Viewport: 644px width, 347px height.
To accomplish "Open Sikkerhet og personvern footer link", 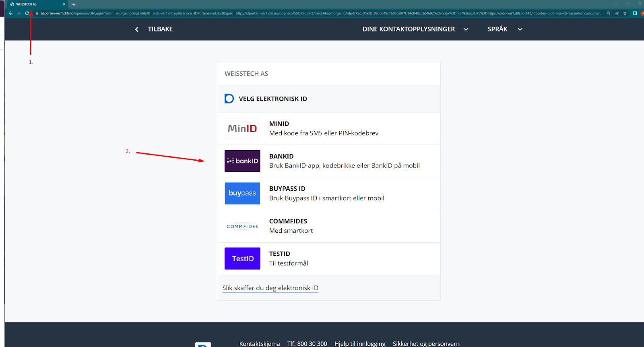I will click(x=426, y=344).
